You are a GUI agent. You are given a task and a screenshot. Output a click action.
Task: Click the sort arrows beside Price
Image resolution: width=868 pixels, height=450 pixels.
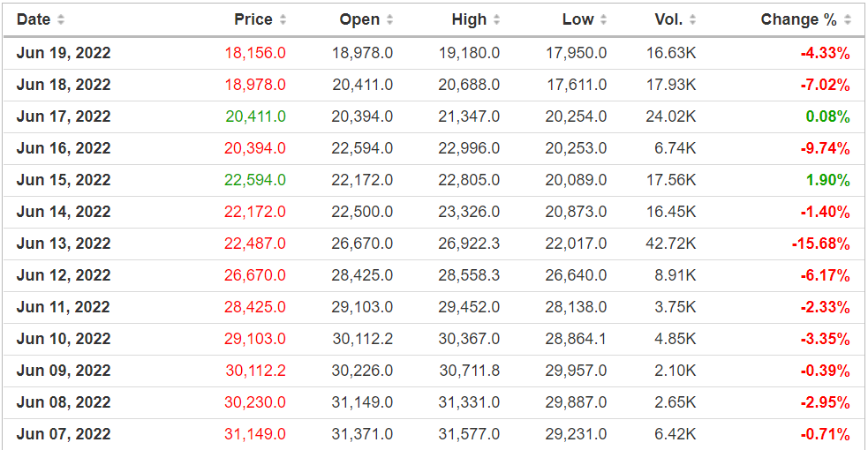pos(283,20)
